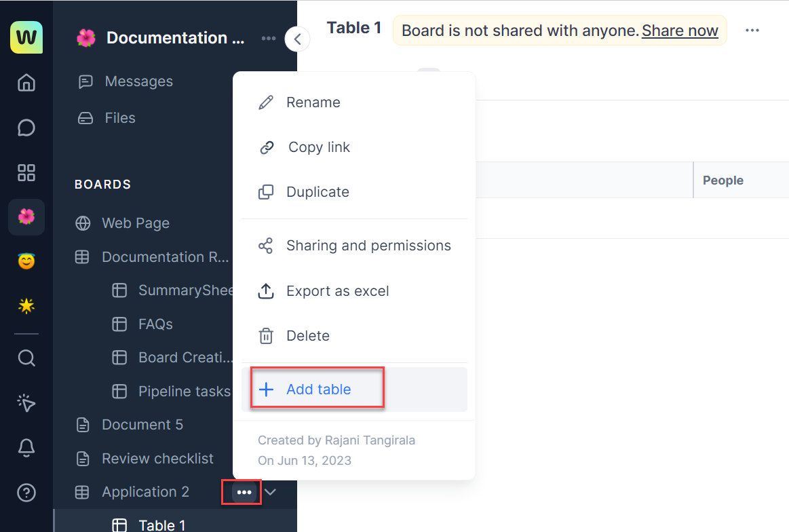Open Messages in the sidebar
The width and height of the screenshot is (789, 532).
138,81
